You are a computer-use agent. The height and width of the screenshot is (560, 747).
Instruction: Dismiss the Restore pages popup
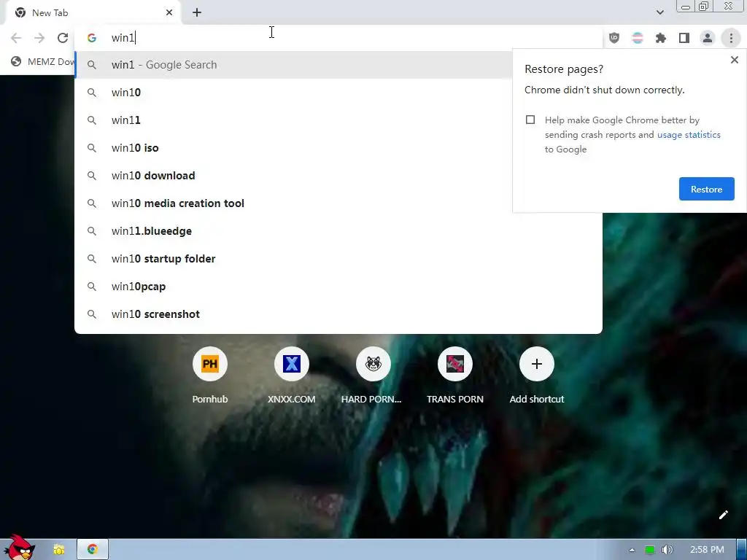click(x=734, y=60)
